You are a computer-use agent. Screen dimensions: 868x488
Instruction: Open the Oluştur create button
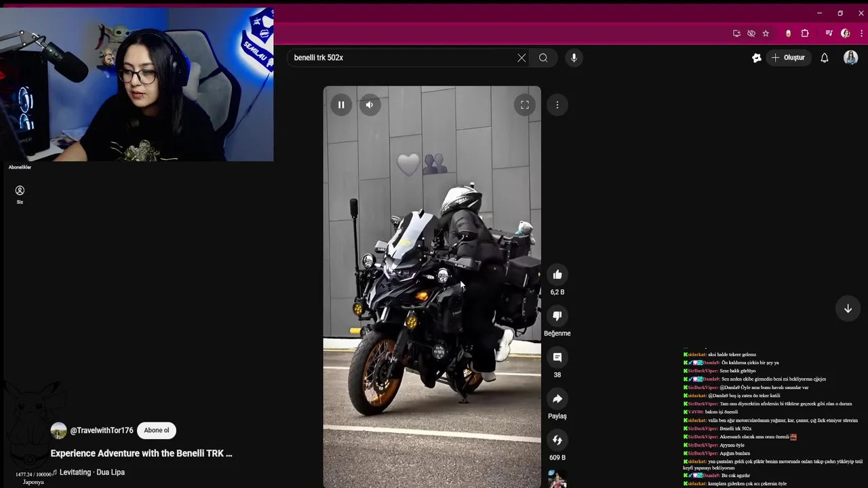(788, 58)
